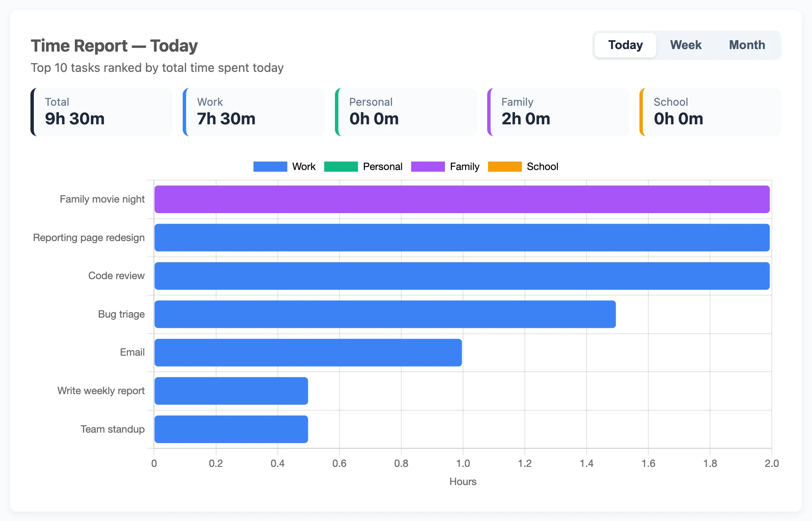Viewport: 812px width, 521px height.
Task: Click the Family movie night purple bar
Action: pos(462,199)
